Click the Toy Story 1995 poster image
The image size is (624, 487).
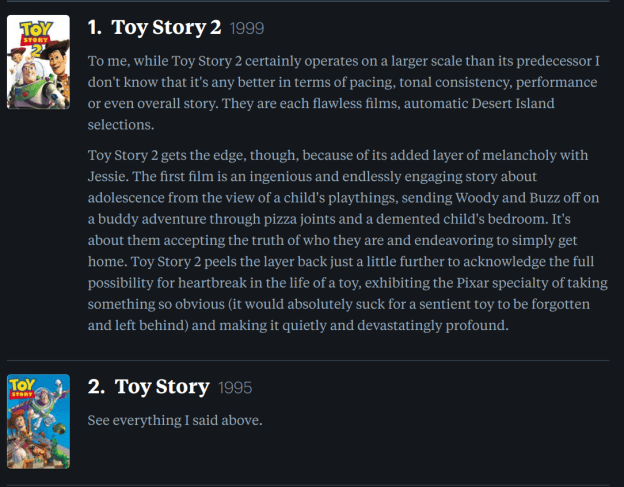(x=38, y=421)
